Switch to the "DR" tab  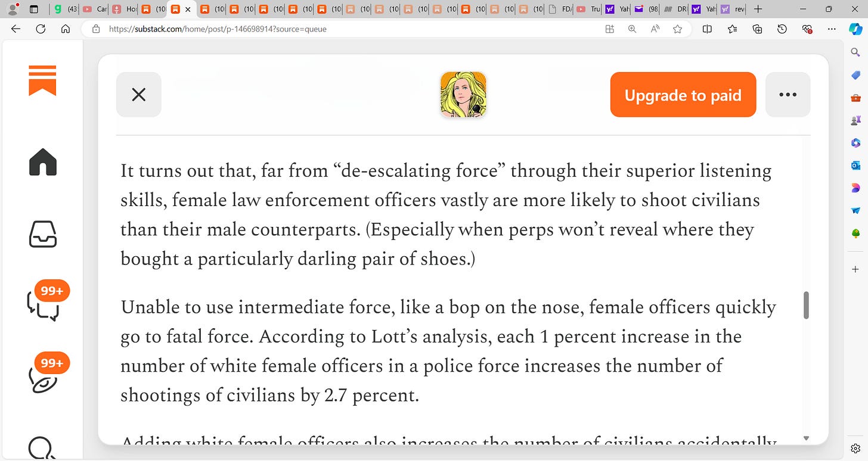675,9
